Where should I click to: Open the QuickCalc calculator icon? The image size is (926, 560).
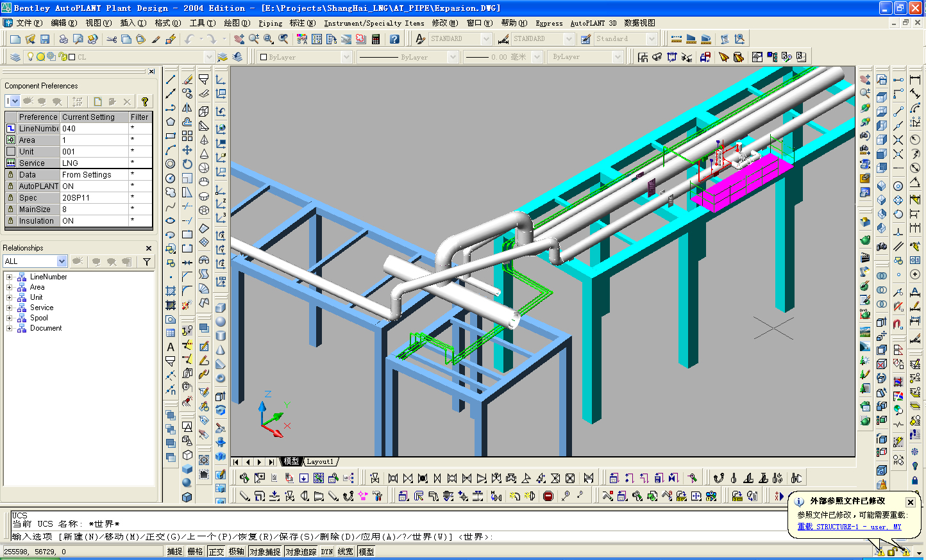pyautogui.click(x=376, y=39)
